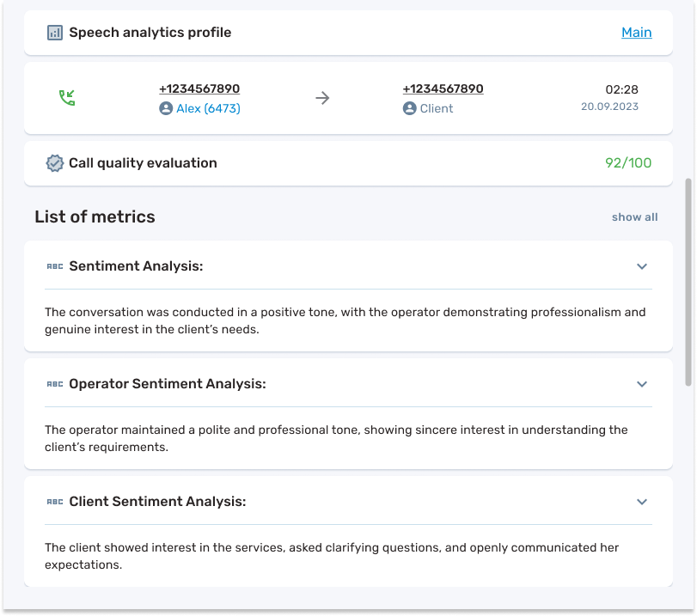This screenshot has height=616, width=697.
Task: Click the Speech analytics profile chart icon
Action: [x=55, y=33]
